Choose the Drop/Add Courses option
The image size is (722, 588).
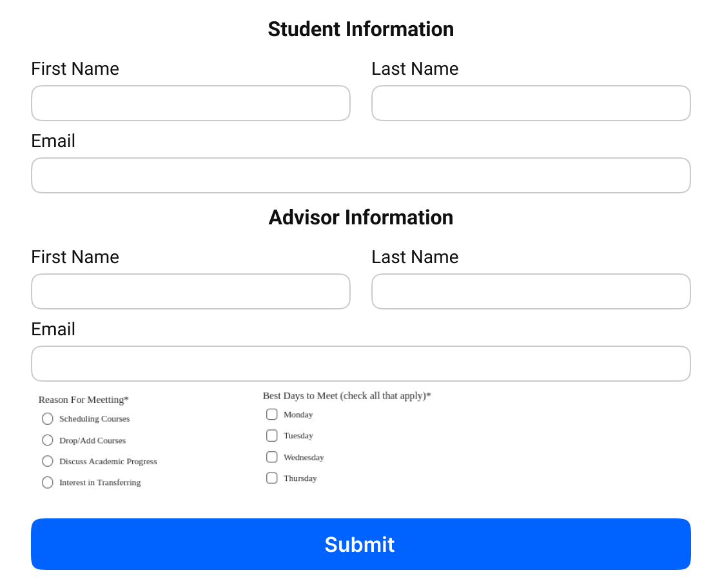[x=48, y=440]
